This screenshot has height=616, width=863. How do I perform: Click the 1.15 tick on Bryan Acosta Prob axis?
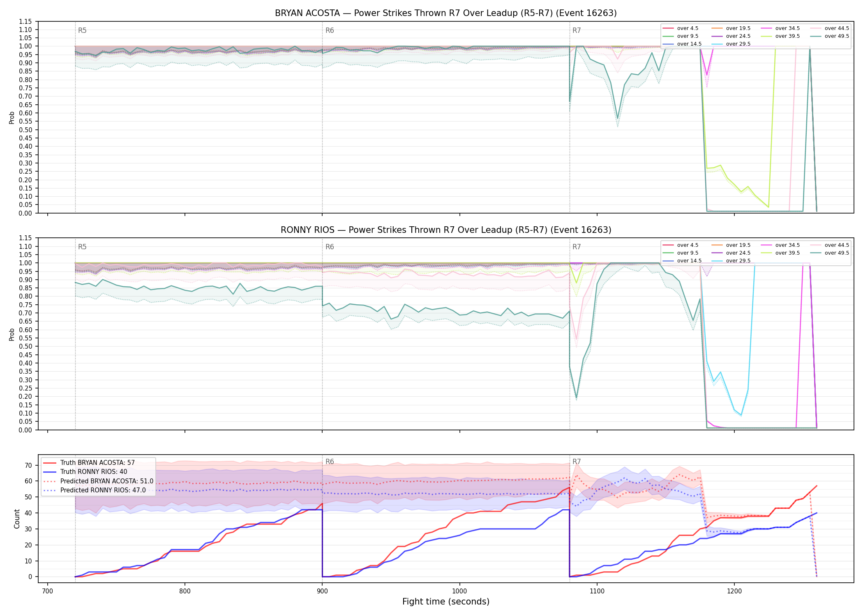[25, 21]
